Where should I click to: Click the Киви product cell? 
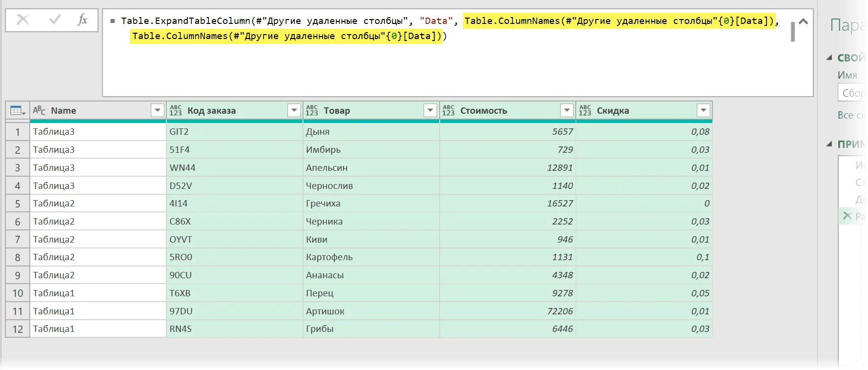coord(371,240)
